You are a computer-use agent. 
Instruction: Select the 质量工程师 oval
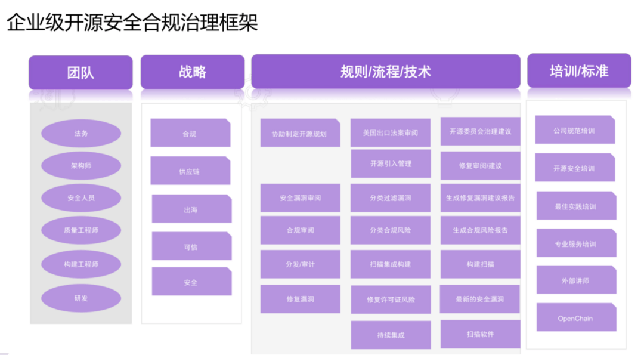(x=81, y=230)
